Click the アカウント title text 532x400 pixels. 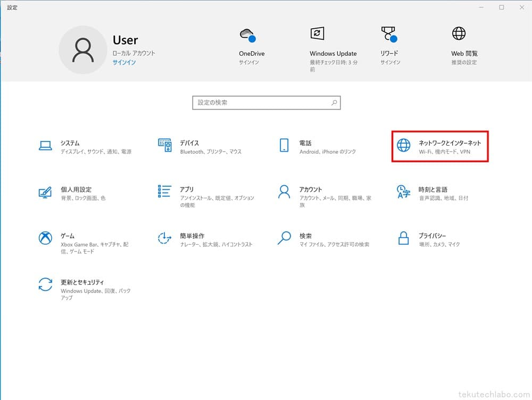[311, 189]
